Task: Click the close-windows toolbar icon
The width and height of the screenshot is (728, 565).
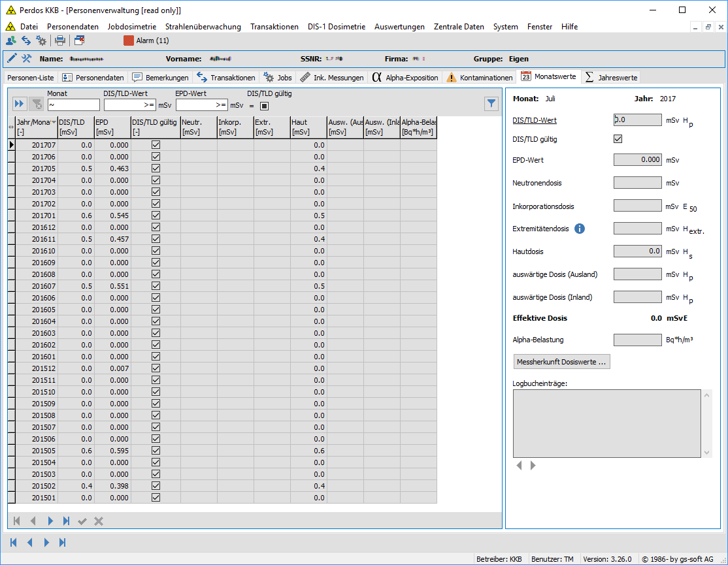Action: tap(79, 40)
